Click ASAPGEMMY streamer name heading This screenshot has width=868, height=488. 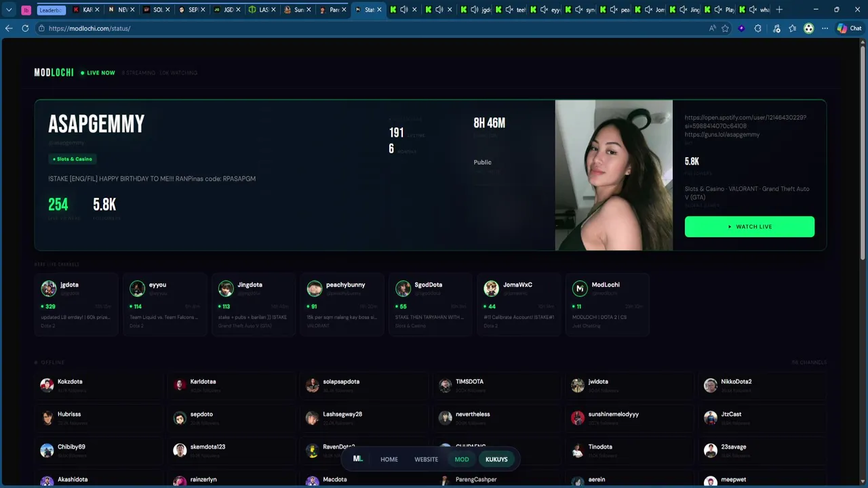(x=96, y=124)
